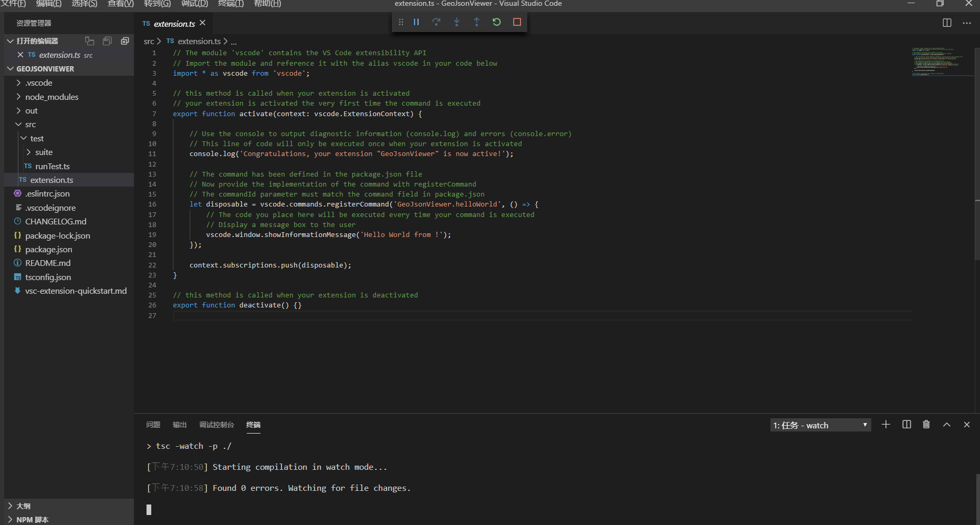This screenshot has height=525, width=980.
Task: Stop debugging with the red square
Action: [517, 22]
